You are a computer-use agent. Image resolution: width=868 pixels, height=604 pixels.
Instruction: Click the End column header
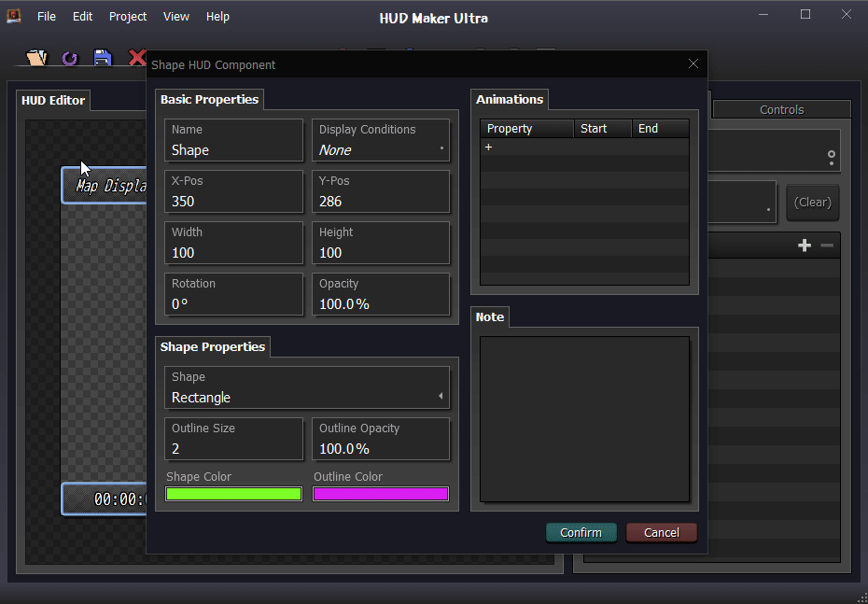[661, 129]
